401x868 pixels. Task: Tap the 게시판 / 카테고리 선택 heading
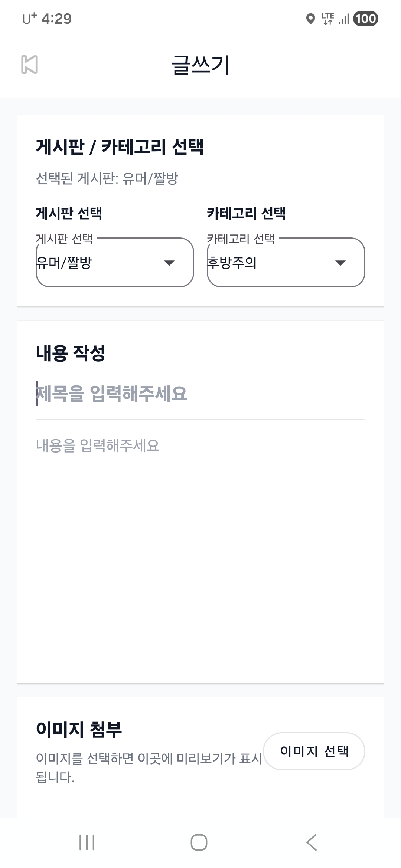click(120, 147)
